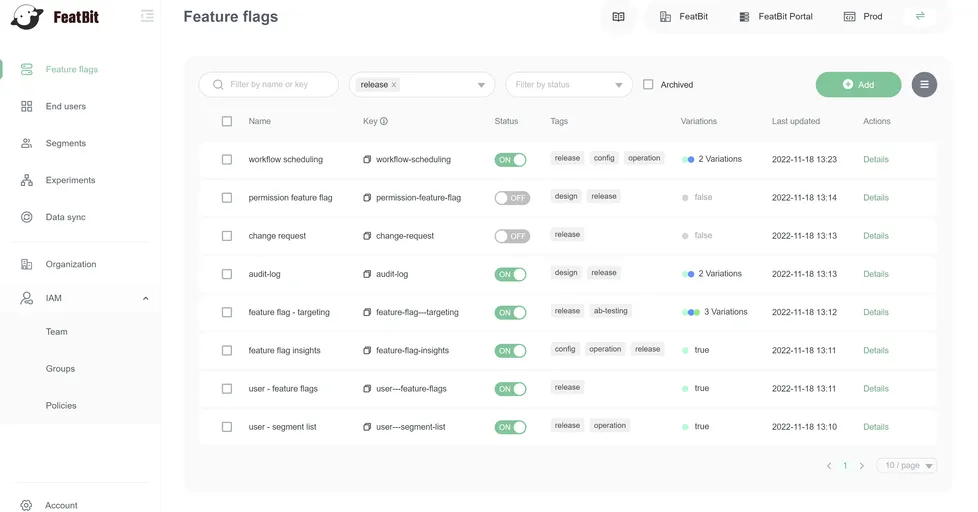Viewport: 978px width, 512px height.
Task: Click workflow scheduling 2 Variations dots
Action: pyautogui.click(x=688, y=160)
